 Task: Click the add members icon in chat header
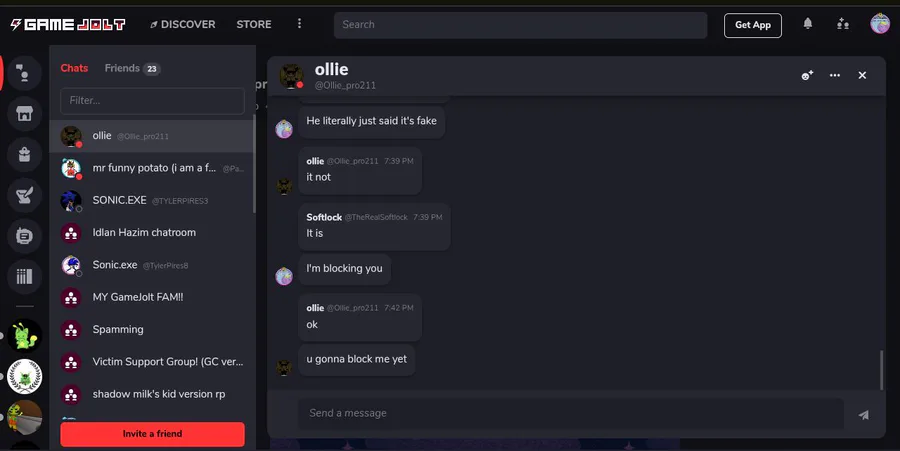(807, 75)
